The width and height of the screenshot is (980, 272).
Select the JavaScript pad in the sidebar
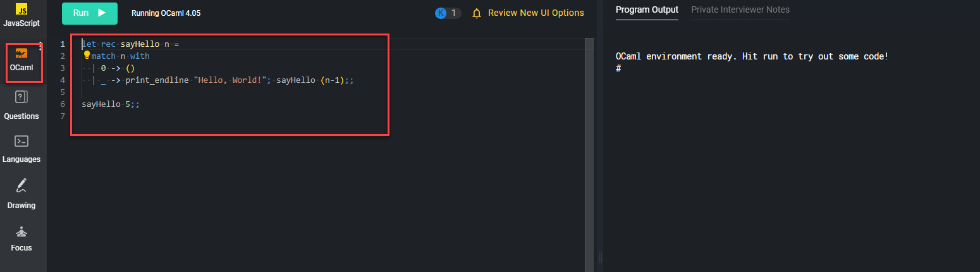click(x=21, y=15)
